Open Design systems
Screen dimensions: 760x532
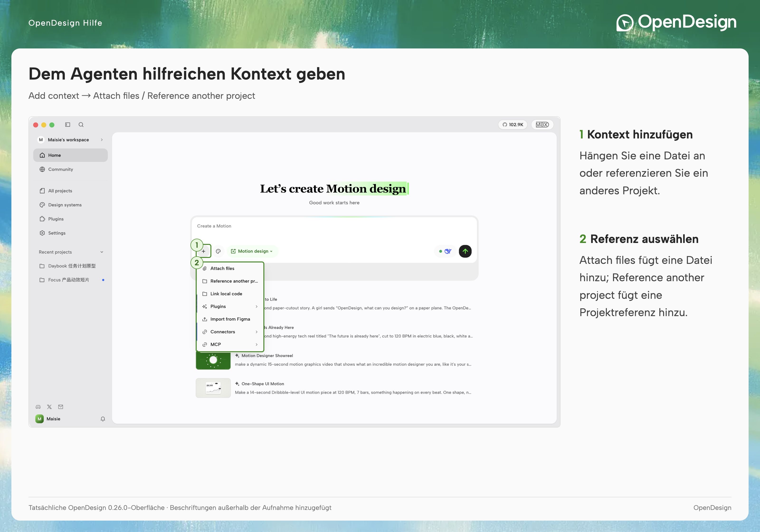coord(71,205)
